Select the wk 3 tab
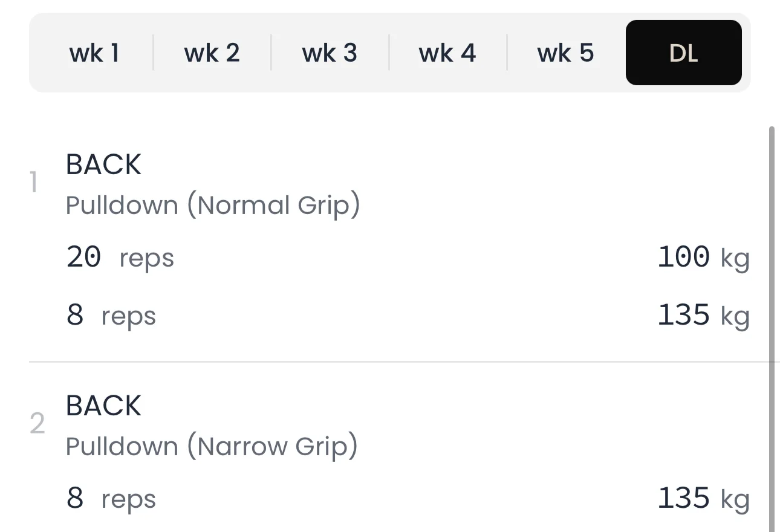The image size is (780, 532). pos(330,53)
